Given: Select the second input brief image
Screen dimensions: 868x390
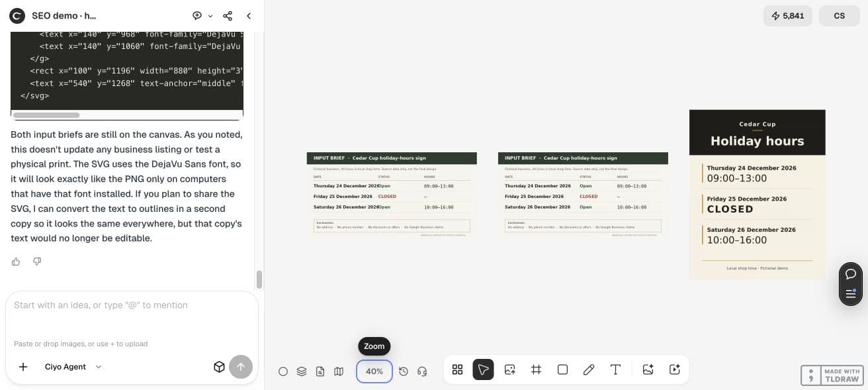Looking at the screenshot, I should coord(583,195).
